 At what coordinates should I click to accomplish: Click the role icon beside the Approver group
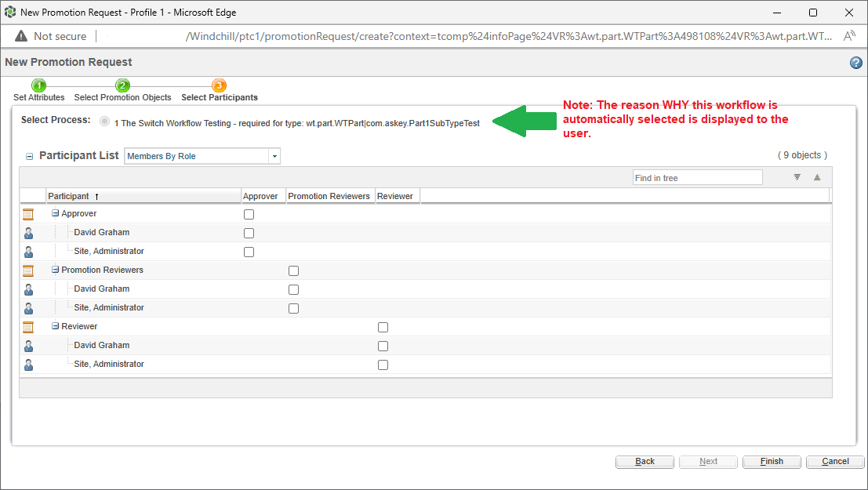click(x=28, y=213)
